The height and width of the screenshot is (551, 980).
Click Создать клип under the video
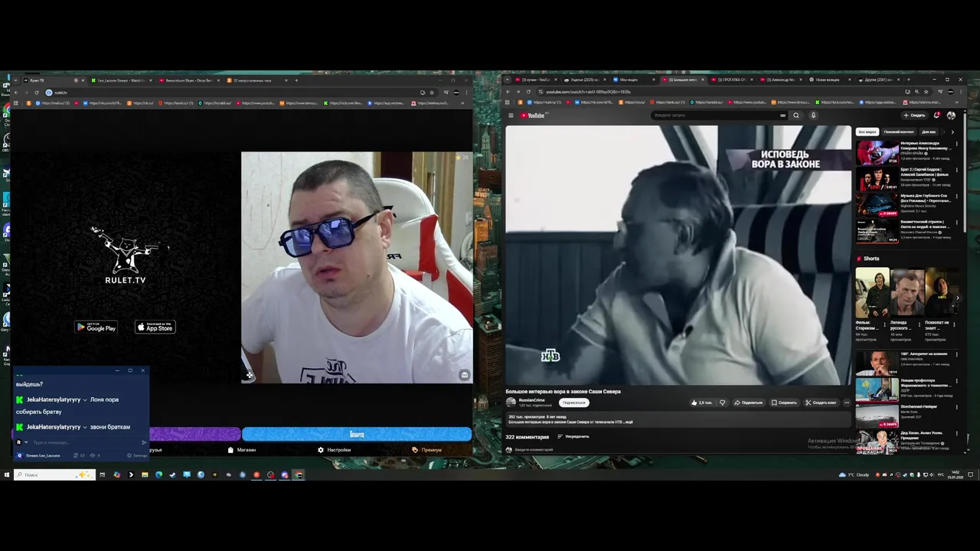821,403
